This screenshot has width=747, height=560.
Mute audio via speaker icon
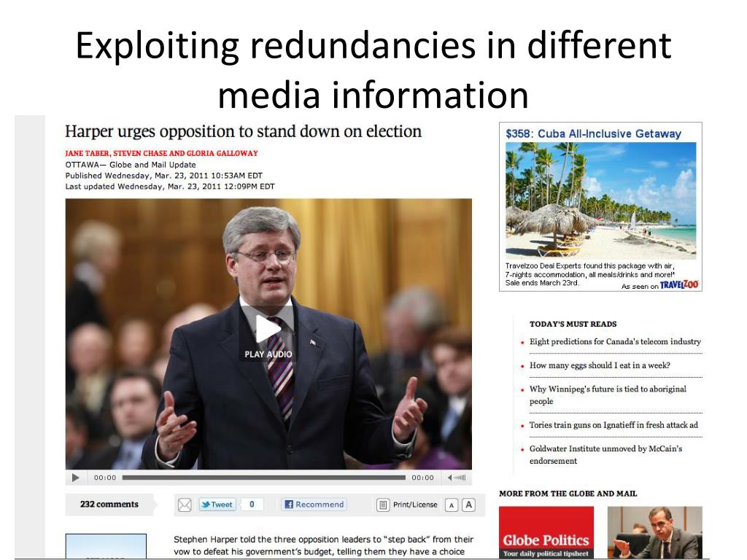[x=449, y=478]
